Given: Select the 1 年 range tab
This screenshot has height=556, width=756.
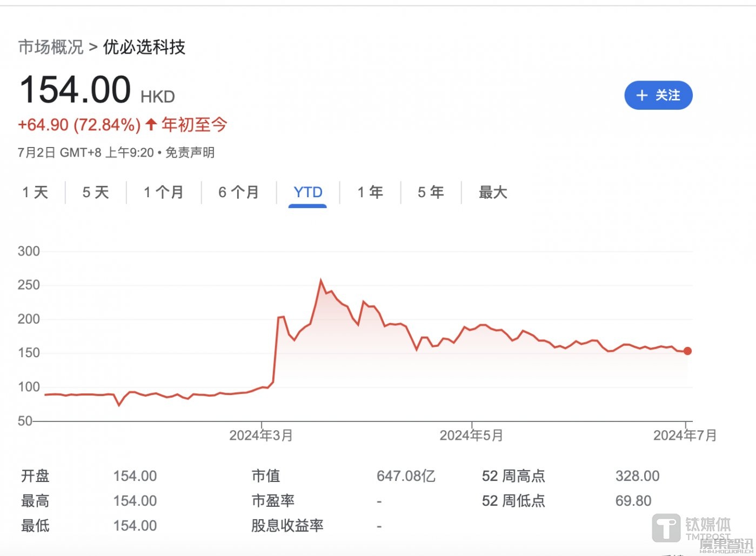Looking at the screenshot, I should (x=370, y=192).
